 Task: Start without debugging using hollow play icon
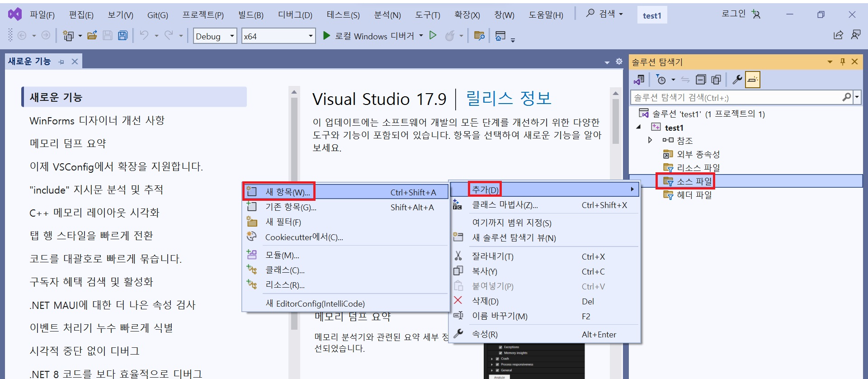point(433,35)
